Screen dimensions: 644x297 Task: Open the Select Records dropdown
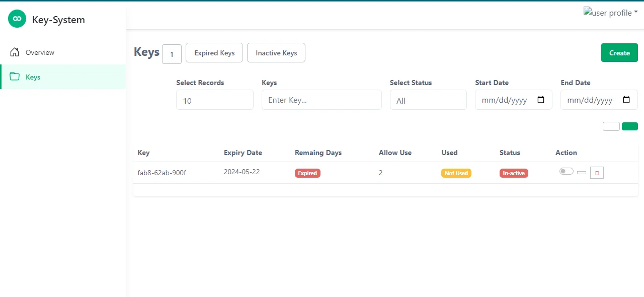coord(214,100)
